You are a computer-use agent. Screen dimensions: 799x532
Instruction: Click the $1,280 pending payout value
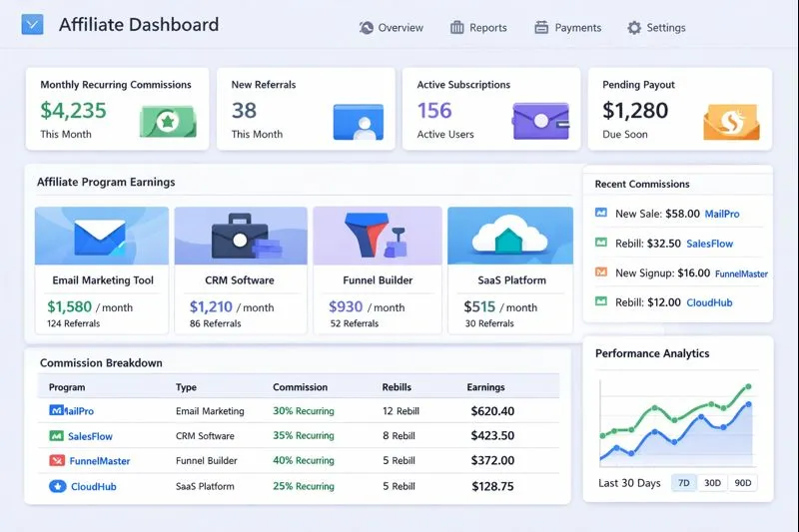[x=635, y=111]
